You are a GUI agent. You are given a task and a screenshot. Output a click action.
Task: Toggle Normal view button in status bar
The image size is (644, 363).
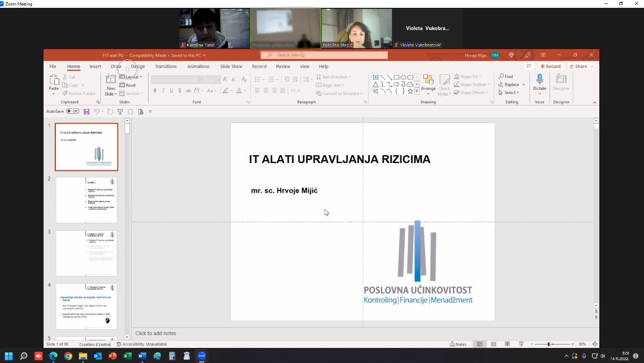tap(480, 344)
